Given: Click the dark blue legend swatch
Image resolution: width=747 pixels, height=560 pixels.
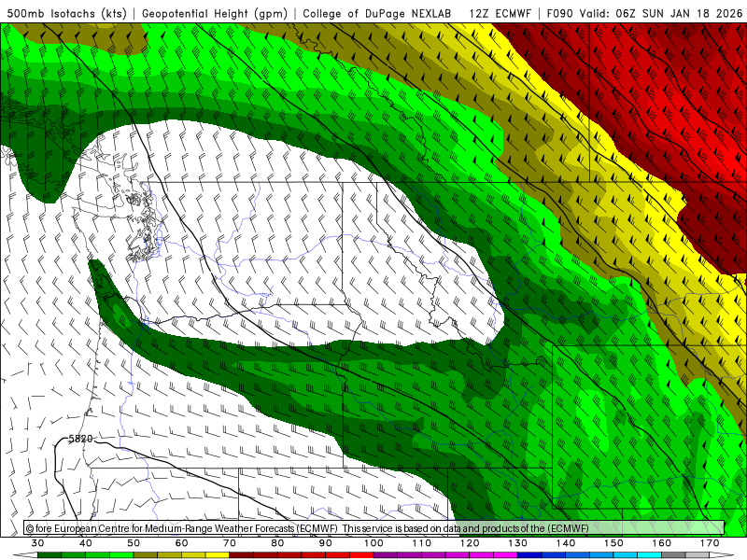Looking at the screenshot, I should pyautogui.click(x=529, y=555).
